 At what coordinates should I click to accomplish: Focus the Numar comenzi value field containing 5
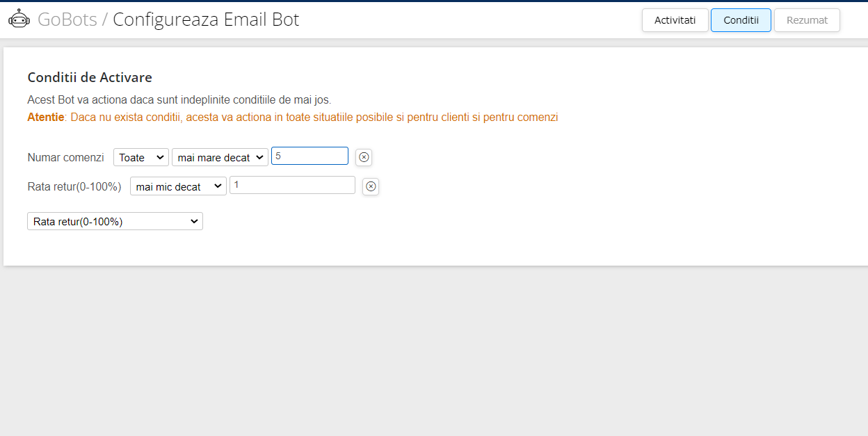[310, 156]
